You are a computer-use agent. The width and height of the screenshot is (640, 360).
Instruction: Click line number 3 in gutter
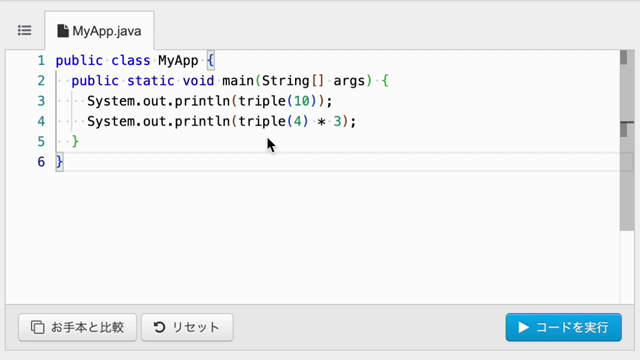[x=41, y=101]
